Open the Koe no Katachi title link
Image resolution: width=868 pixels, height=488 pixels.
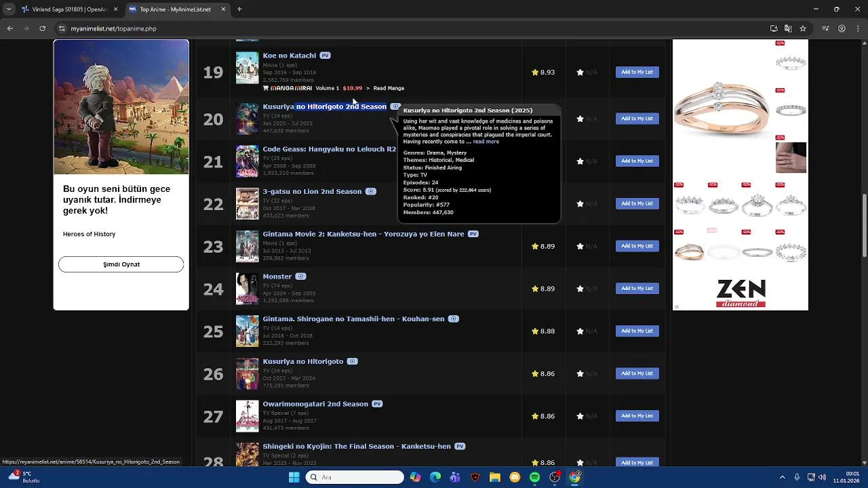point(289,56)
